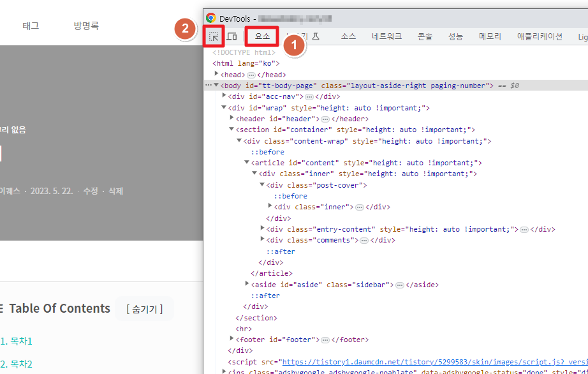Open the three-dot menu left of body row
588x374 pixels.
point(209,85)
